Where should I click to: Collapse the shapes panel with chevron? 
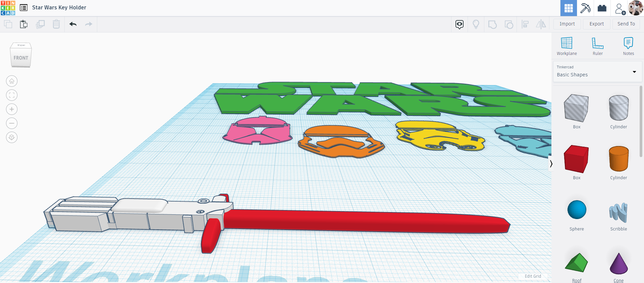(x=551, y=164)
